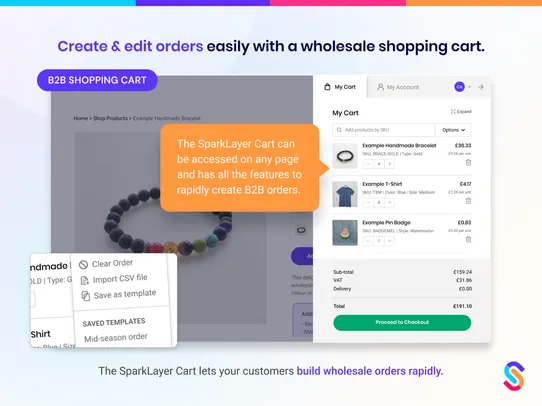Viewport: 542px width, 406px height.
Task: Delete the Example Pin Badge item
Action: [x=468, y=239]
